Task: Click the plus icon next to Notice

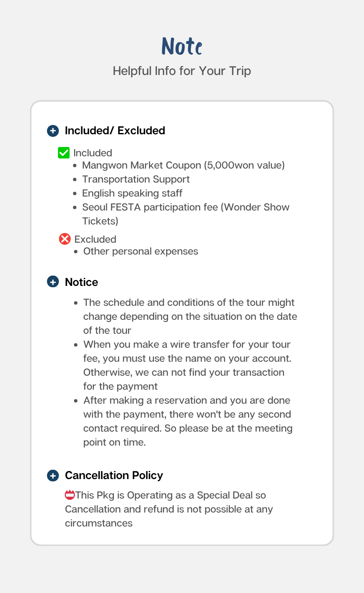Action: (x=53, y=282)
